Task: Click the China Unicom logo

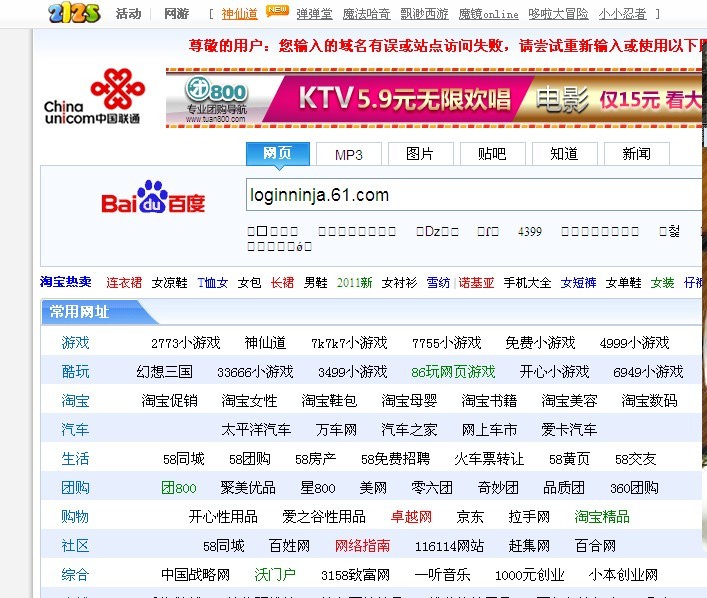Action: tap(94, 97)
